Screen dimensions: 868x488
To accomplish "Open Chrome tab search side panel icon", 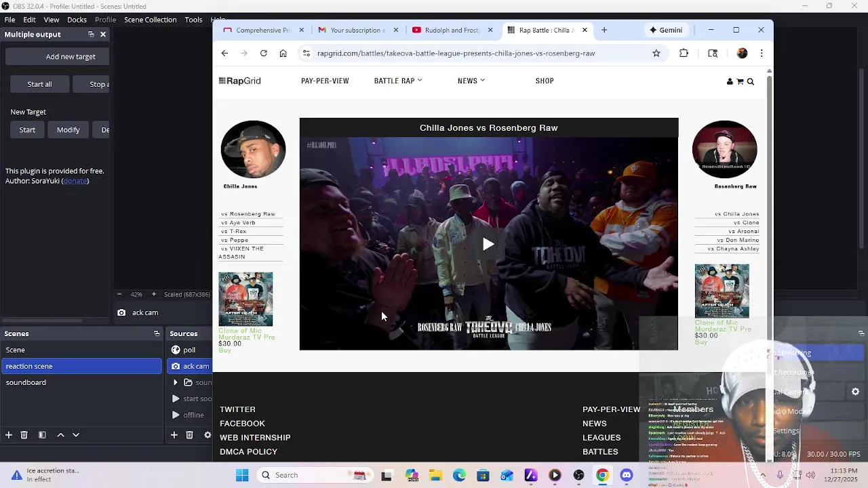I will (x=713, y=54).
